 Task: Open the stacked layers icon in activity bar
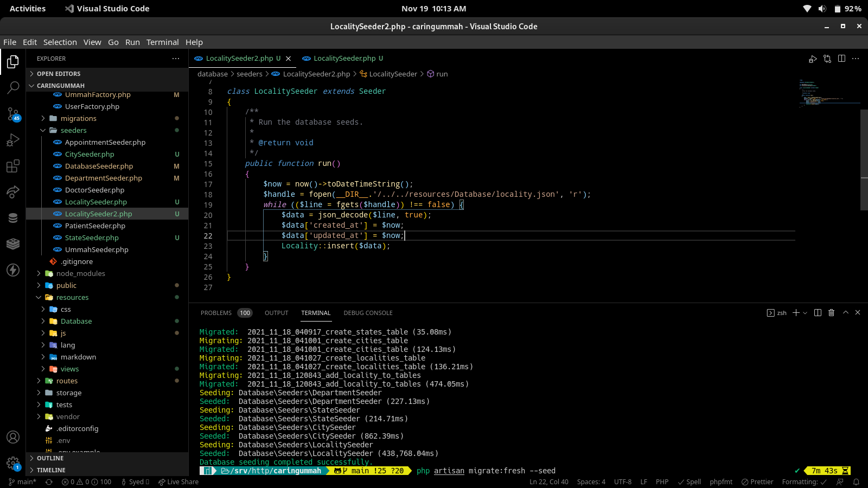13,244
